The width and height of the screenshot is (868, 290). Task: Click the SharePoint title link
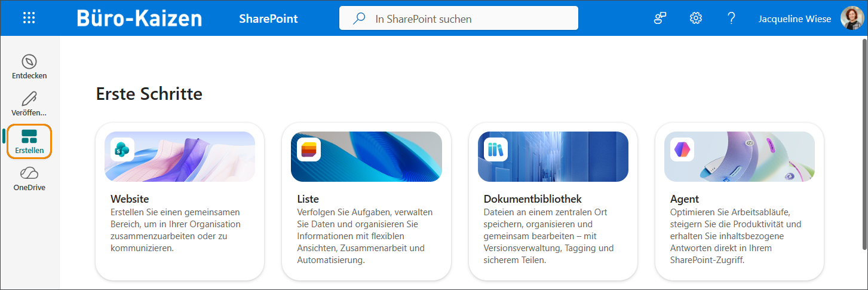tap(268, 19)
